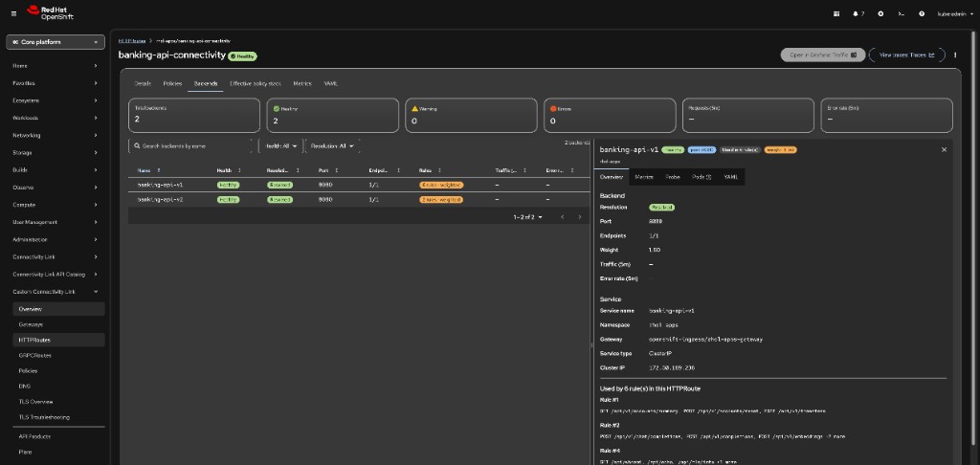This screenshot has width=980, height=465.
Task: Sort table by Name column
Action: coord(149,170)
